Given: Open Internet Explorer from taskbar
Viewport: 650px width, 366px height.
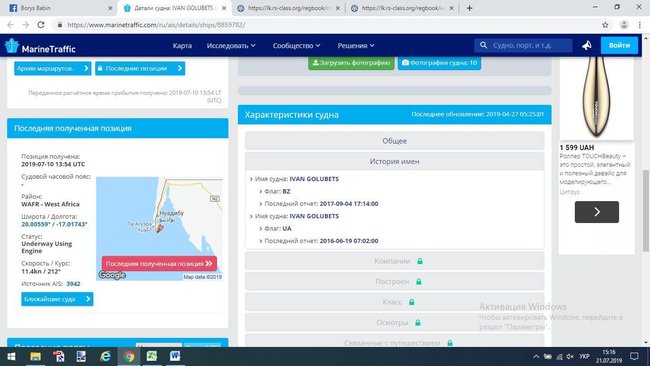Looking at the screenshot, I should [105, 356].
